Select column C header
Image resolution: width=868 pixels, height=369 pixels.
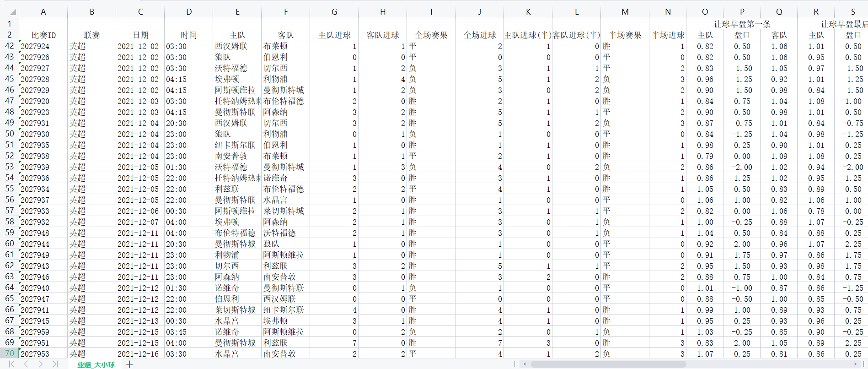pos(140,12)
